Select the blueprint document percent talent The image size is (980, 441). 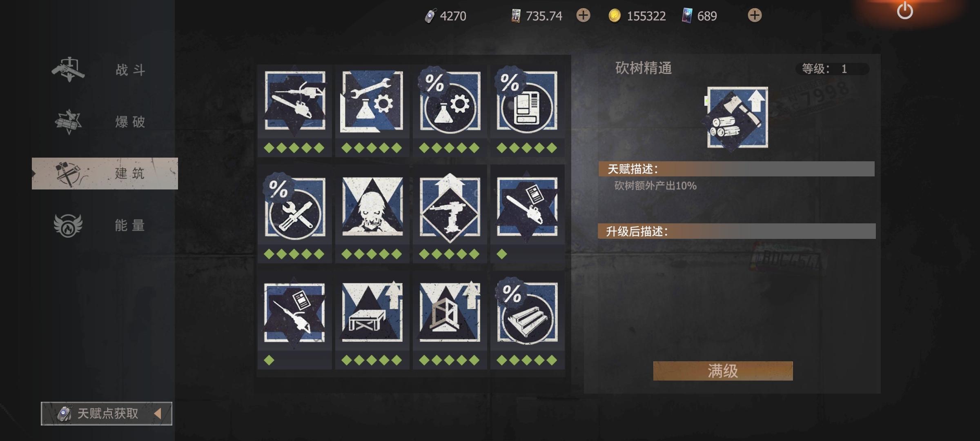tap(527, 101)
